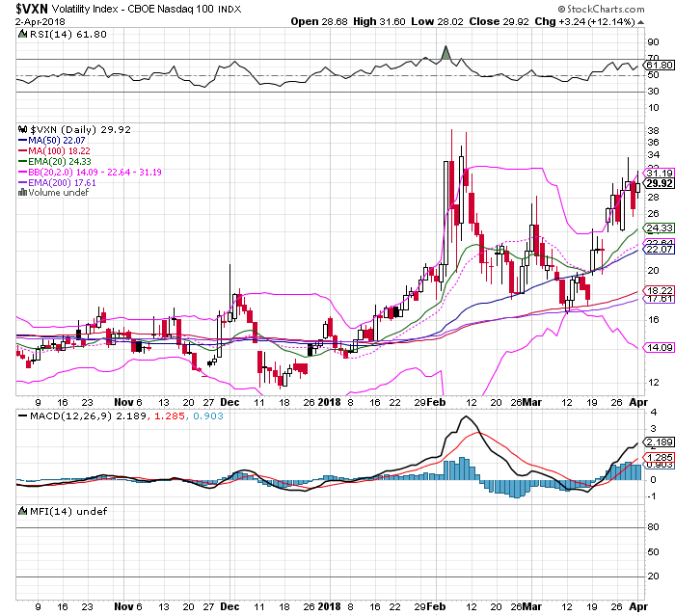675x616 pixels.
Task: Click the 12 level on price axis
Action: (653, 383)
